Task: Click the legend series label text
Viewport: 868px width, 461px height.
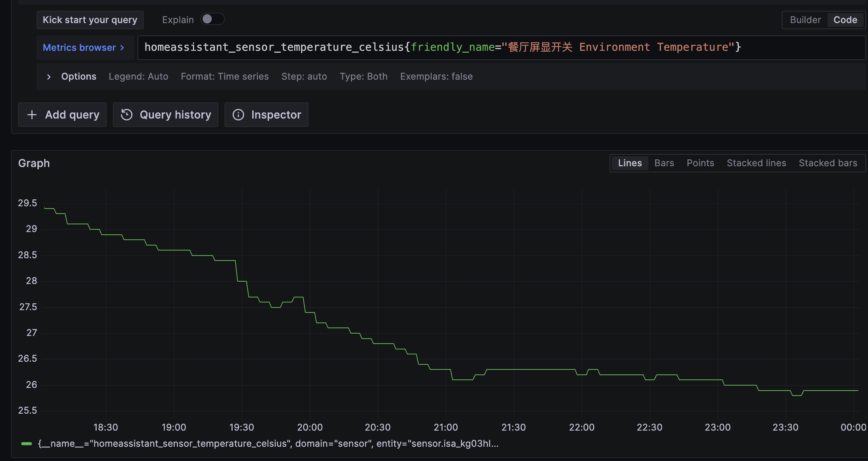Action: pyautogui.click(x=268, y=444)
